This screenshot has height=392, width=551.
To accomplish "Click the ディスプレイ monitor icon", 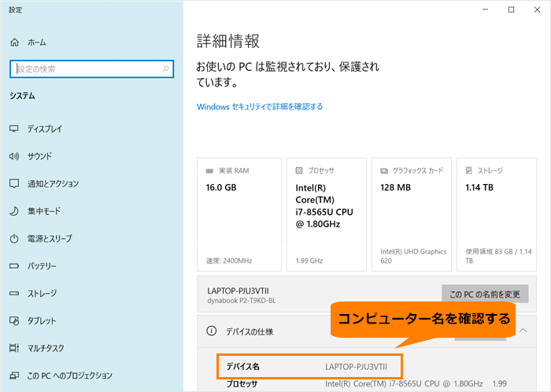I will coord(14,128).
